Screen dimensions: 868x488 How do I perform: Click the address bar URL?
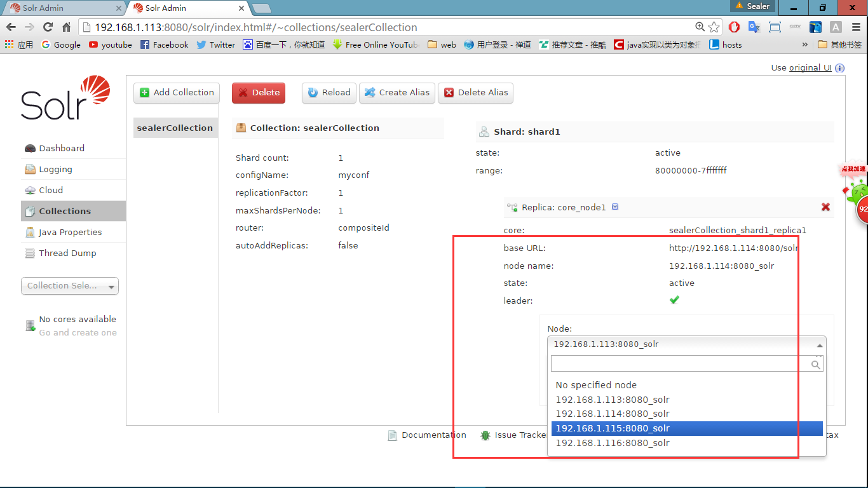[x=255, y=27]
